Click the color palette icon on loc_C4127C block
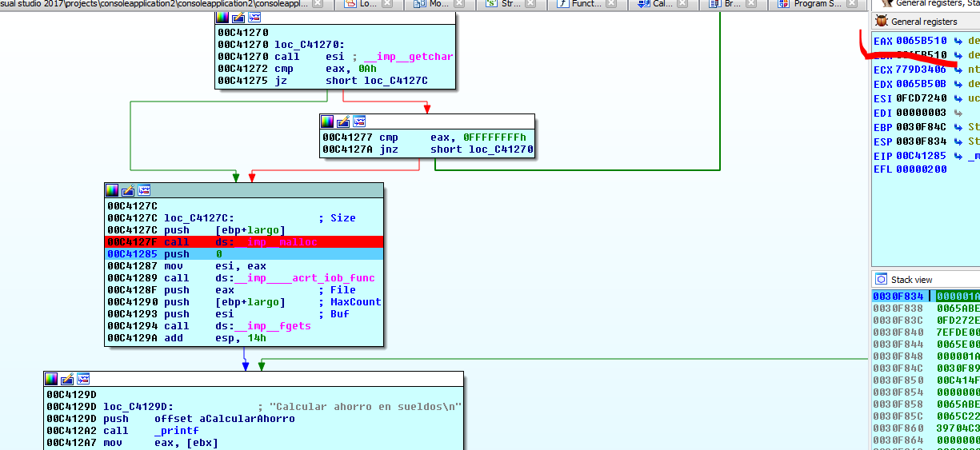This screenshot has width=980, height=450. click(x=112, y=190)
